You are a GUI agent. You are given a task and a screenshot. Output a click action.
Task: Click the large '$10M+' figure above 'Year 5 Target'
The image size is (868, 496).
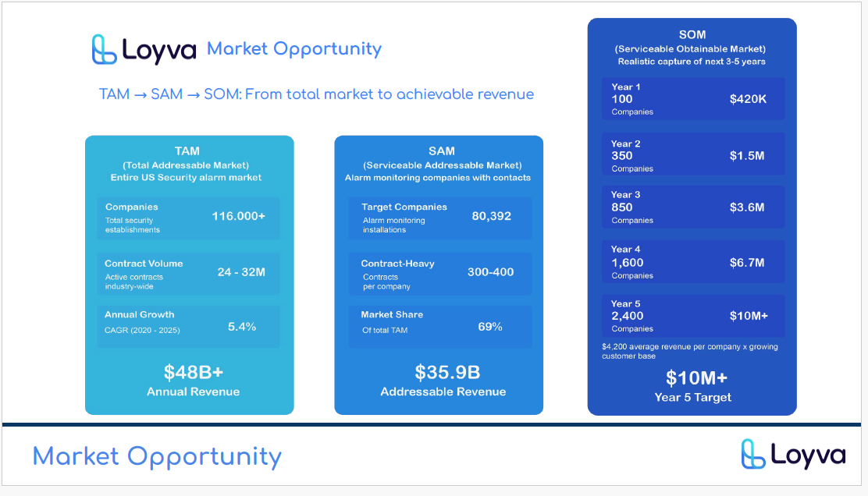point(696,378)
